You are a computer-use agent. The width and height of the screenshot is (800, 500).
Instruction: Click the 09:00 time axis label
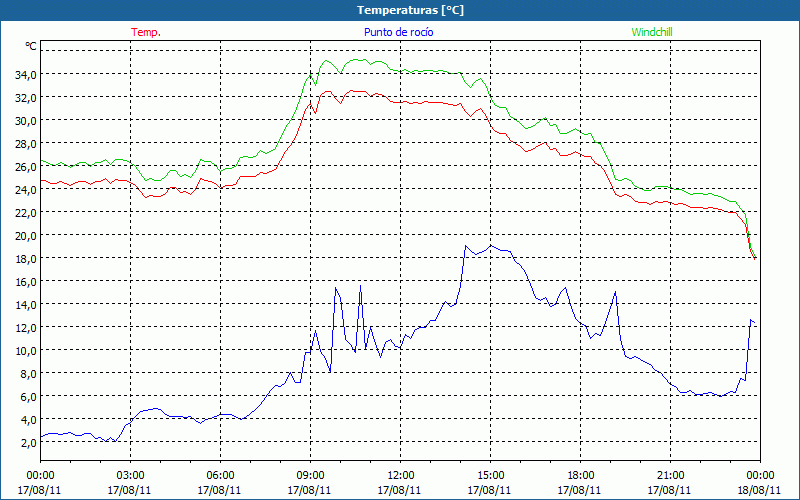(310, 476)
